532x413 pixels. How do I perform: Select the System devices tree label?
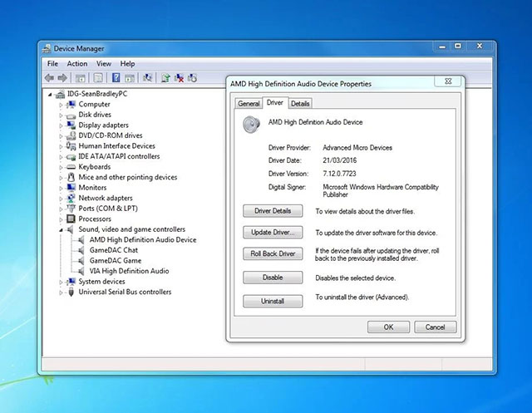point(101,282)
